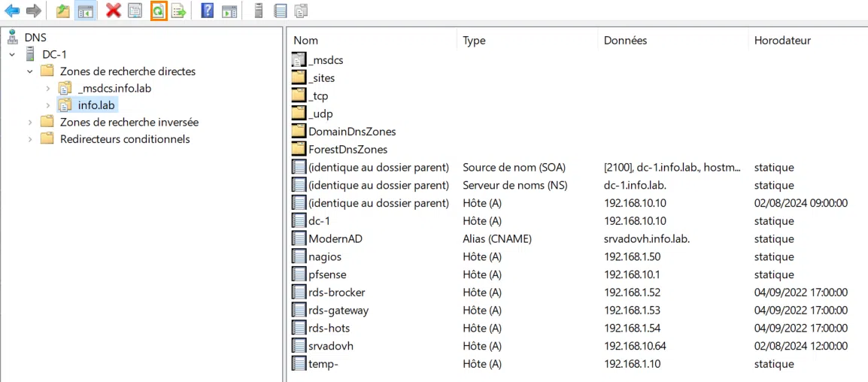Click the highlighted Refresh icon
This screenshot has width=868, height=382.
158,11
